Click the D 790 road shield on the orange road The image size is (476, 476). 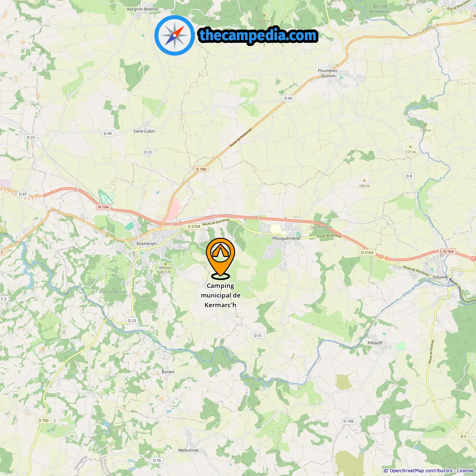(x=201, y=169)
